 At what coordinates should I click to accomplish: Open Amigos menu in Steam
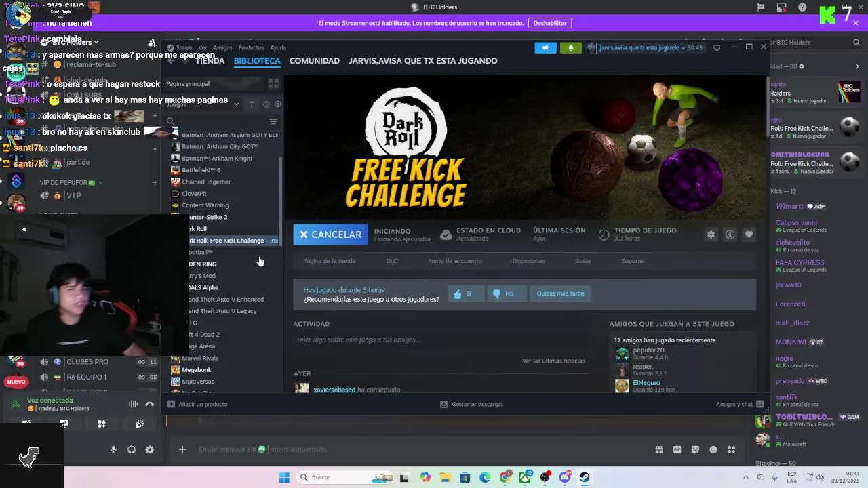222,47
